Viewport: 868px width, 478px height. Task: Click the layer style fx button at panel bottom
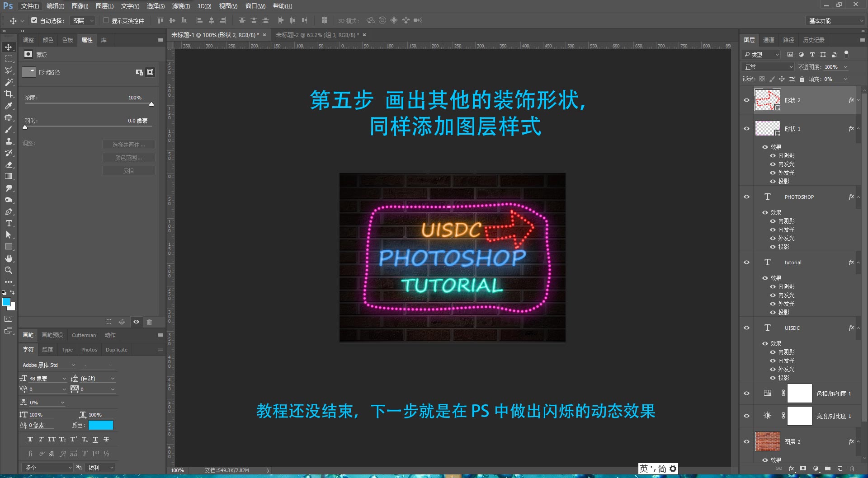click(x=791, y=469)
